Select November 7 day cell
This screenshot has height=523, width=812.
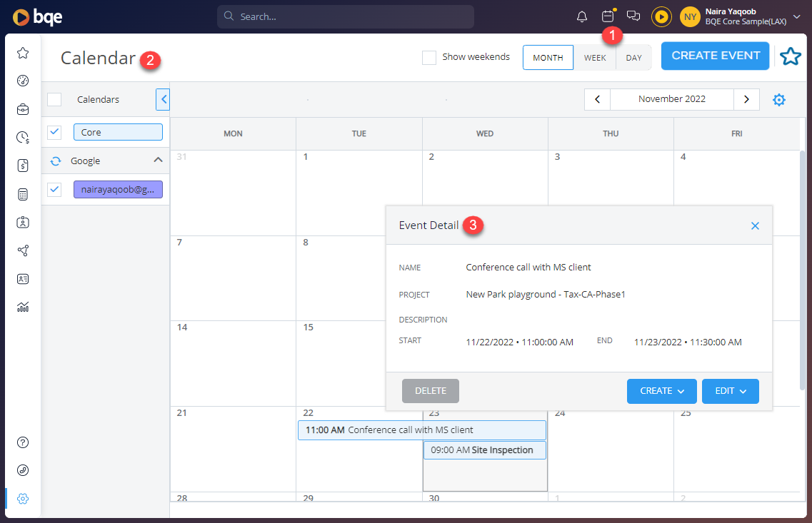tap(233, 278)
